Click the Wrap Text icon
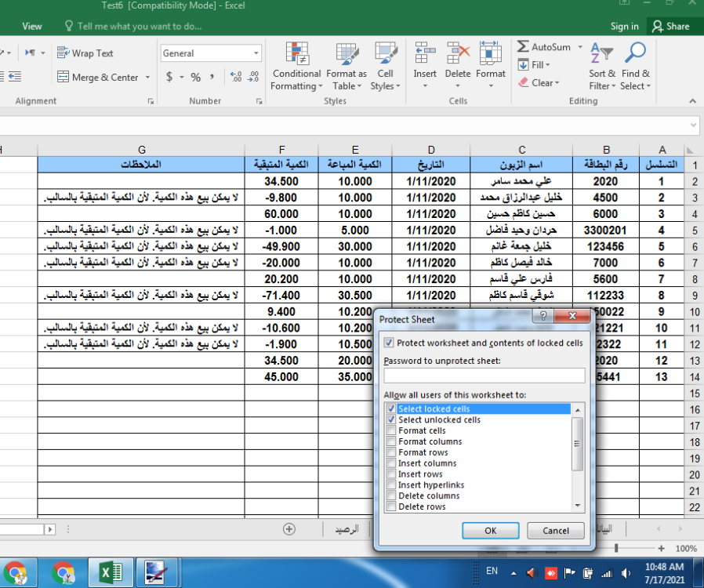 coord(63,53)
